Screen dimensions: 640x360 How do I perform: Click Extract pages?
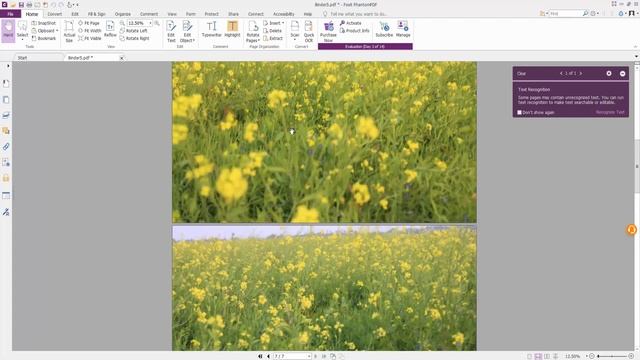pyautogui.click(x=273, y=38)
